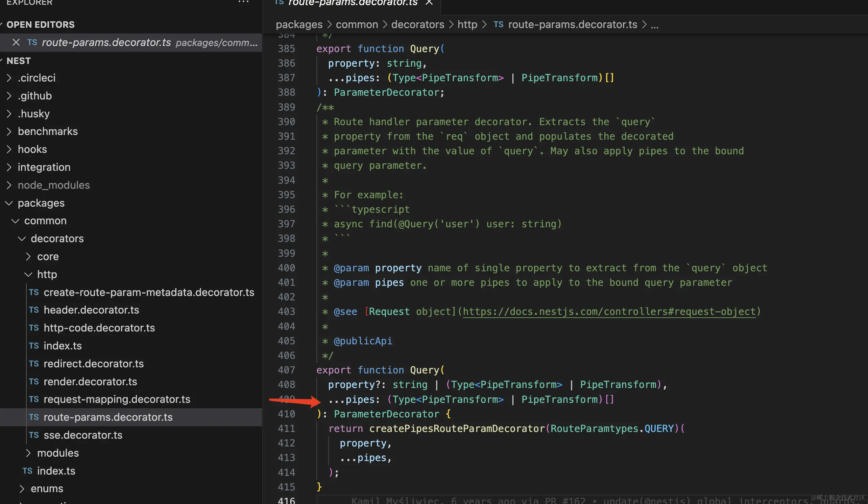Image resolution: width=868 pixels, height=504 pixels.
Task: Click ParameterDecorator on line 388
Action: (x=386, y=92)
